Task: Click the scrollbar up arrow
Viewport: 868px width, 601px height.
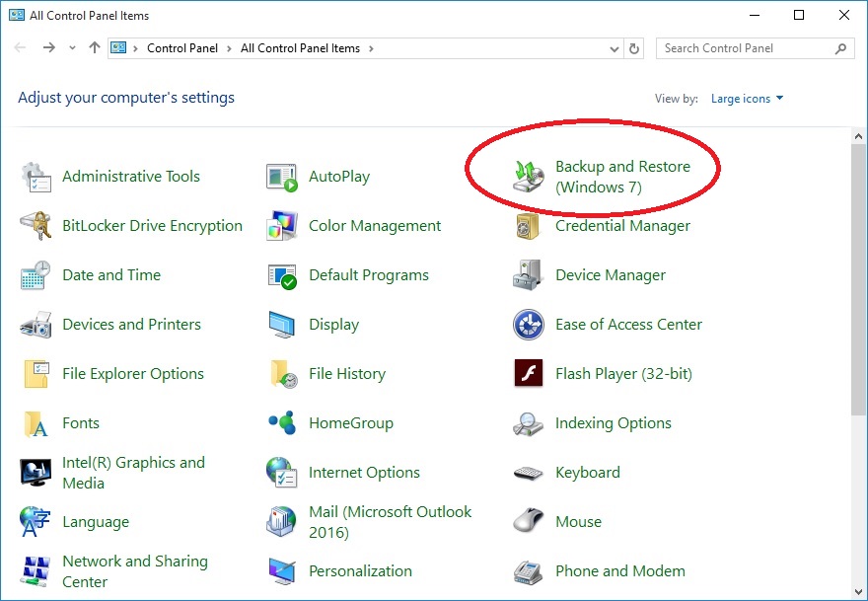Action: point(859,136)
